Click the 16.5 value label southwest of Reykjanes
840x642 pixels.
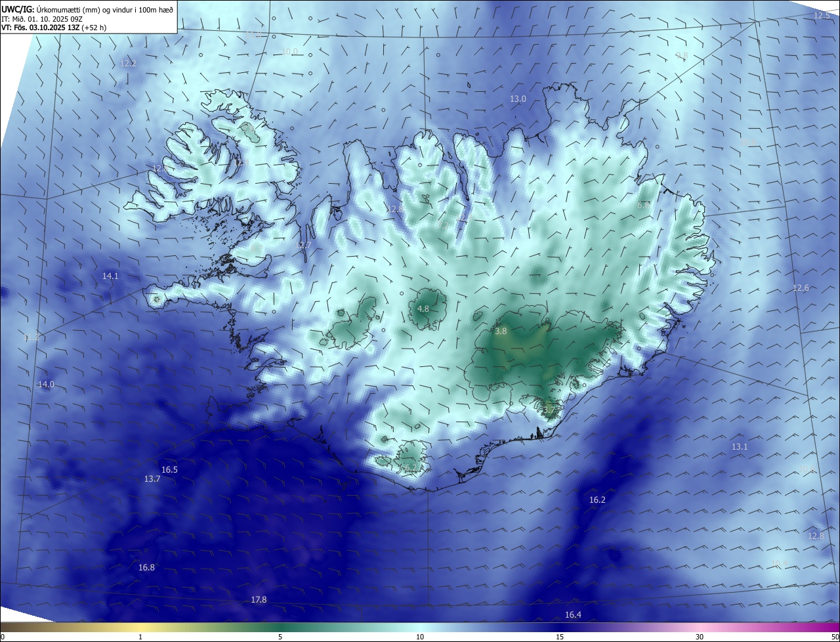(169, 470)
